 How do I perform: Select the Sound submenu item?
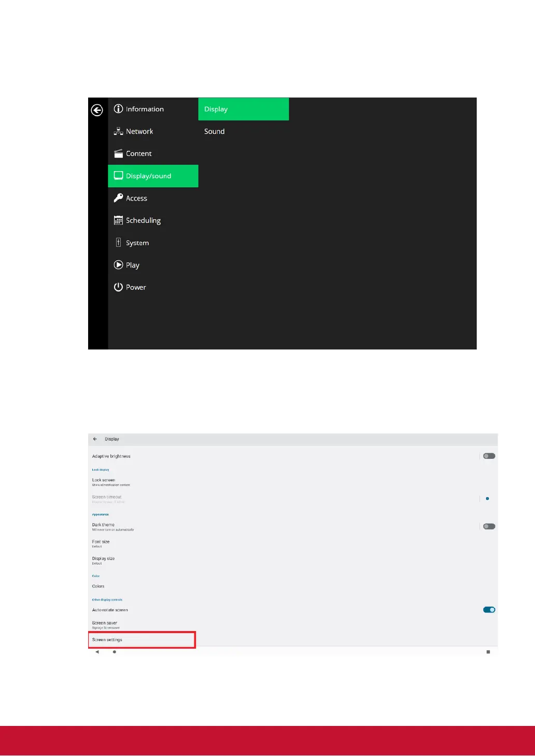pyautogui.click(x=215, y=132)
